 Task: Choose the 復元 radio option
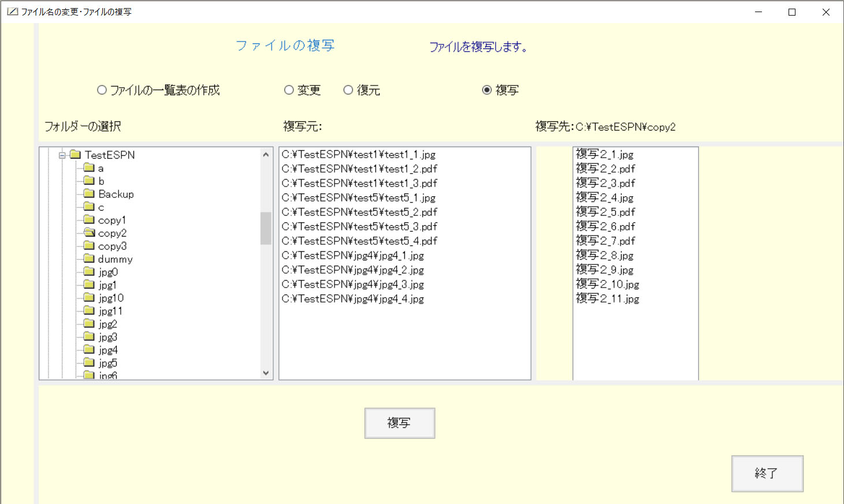click(x=348, y=90)
